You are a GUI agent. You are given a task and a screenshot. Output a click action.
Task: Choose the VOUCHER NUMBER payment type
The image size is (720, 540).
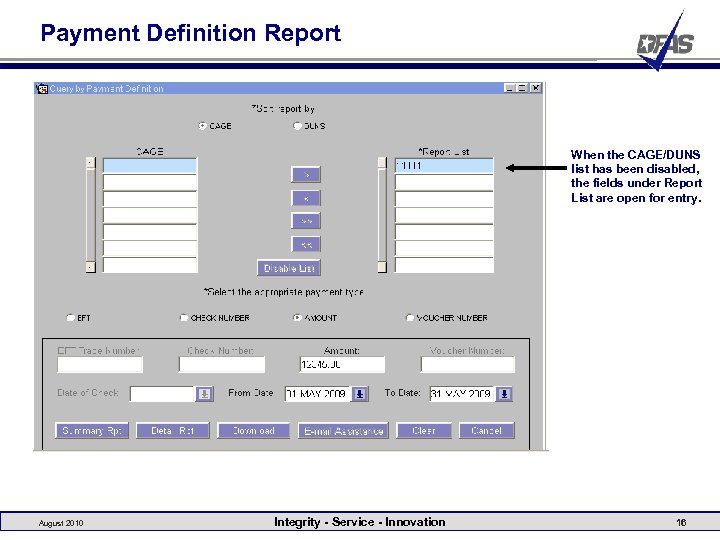click(410, 317)
